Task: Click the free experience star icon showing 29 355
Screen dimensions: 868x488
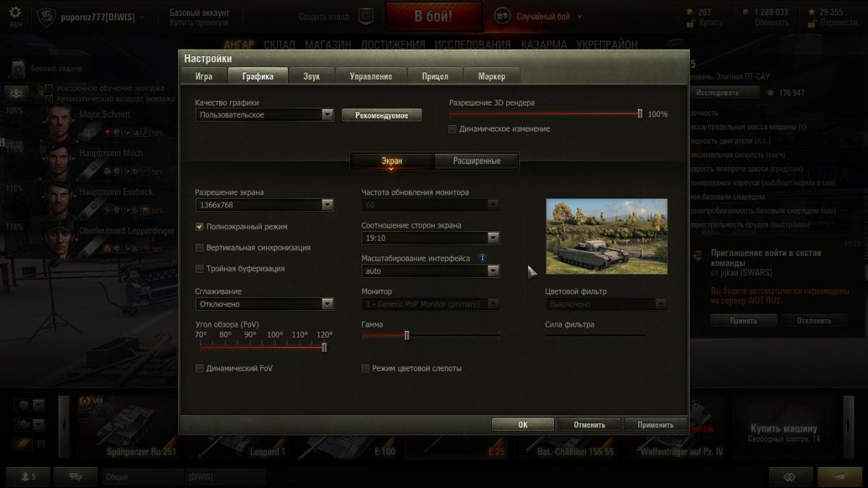Action: [x=813, y=12]
